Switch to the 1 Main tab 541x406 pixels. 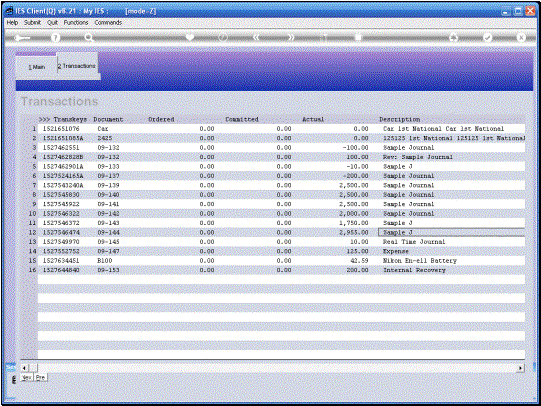(36, 67)
